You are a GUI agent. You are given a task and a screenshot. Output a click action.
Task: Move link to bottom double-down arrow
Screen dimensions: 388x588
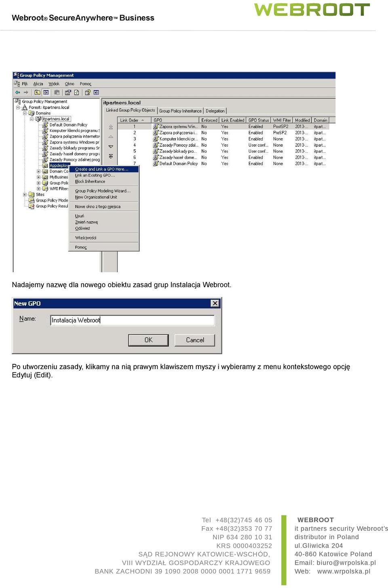tap(111, 156)
